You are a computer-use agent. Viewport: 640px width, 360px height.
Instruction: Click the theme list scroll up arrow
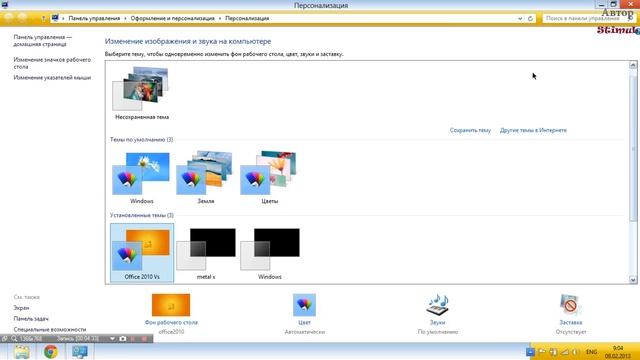[633, 65]
